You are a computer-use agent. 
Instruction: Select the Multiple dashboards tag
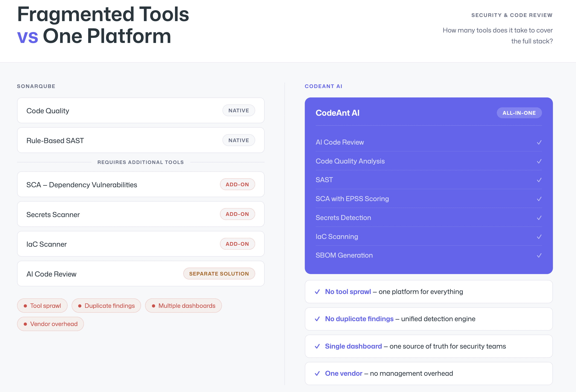click(183, 306)
